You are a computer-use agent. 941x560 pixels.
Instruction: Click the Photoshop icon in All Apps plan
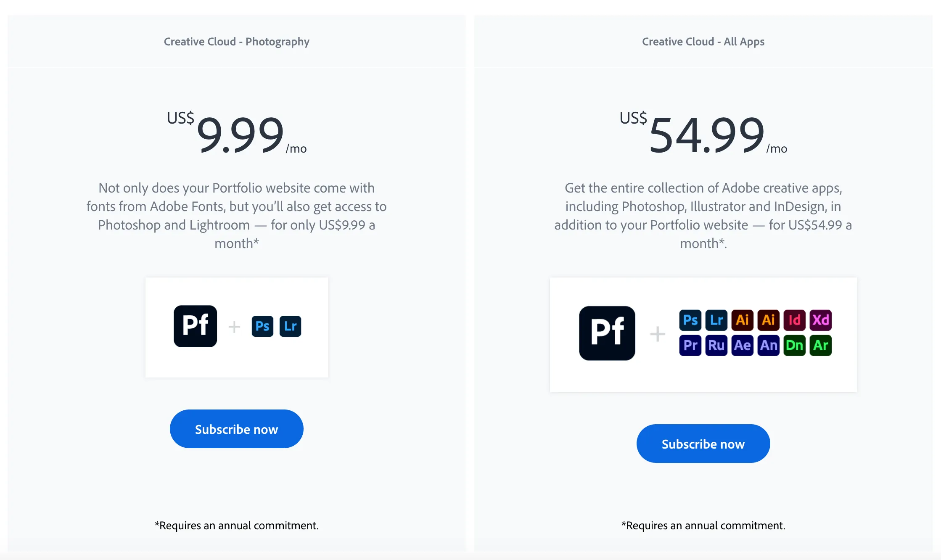pyautogui.click(x=690, y=320)
